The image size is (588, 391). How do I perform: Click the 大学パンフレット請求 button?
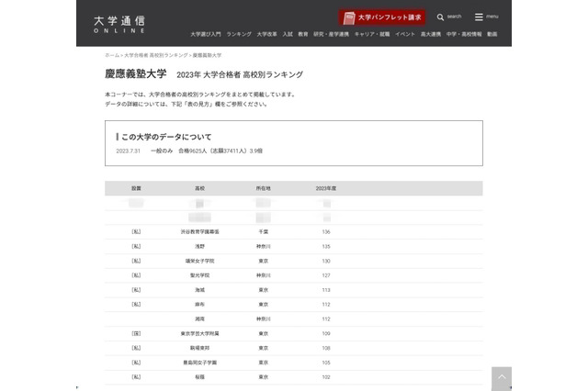click(382, 17)
